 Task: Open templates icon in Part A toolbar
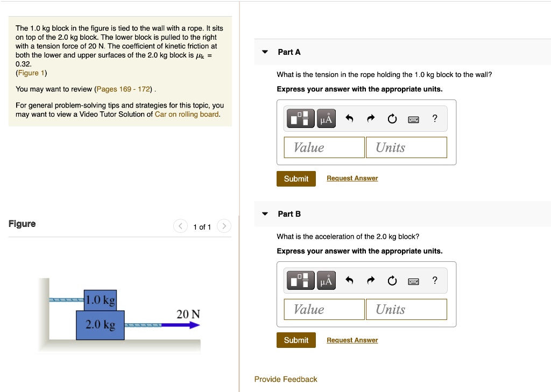[x=300, y=118]
